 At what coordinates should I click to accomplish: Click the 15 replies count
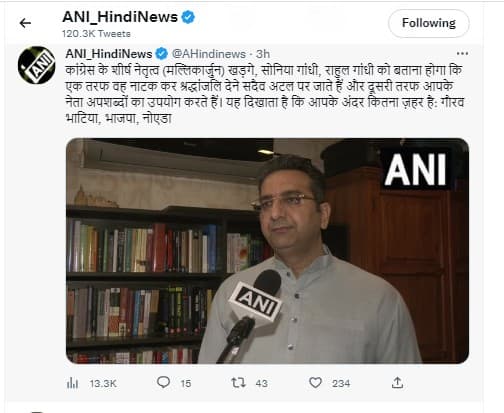(x=186, y=383)
